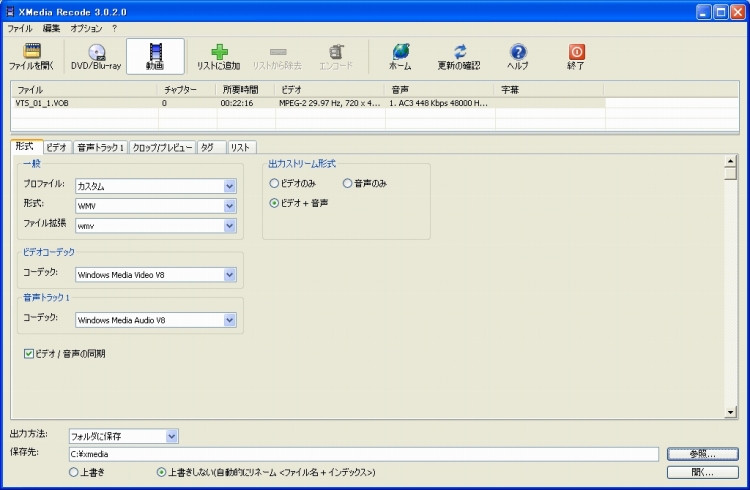The image size is (750, 490).
Task: Select the VTS_01_1.VOB file row
Action: click(310, 103)
